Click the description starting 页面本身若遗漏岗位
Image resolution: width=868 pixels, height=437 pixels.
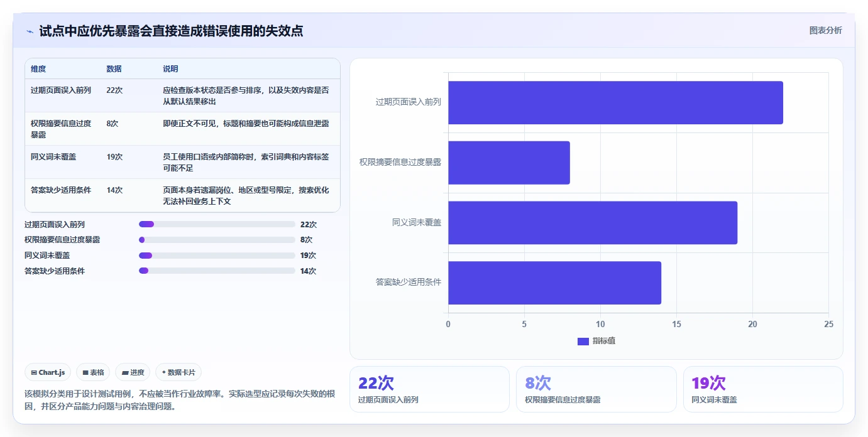click(x=246, y=196)
